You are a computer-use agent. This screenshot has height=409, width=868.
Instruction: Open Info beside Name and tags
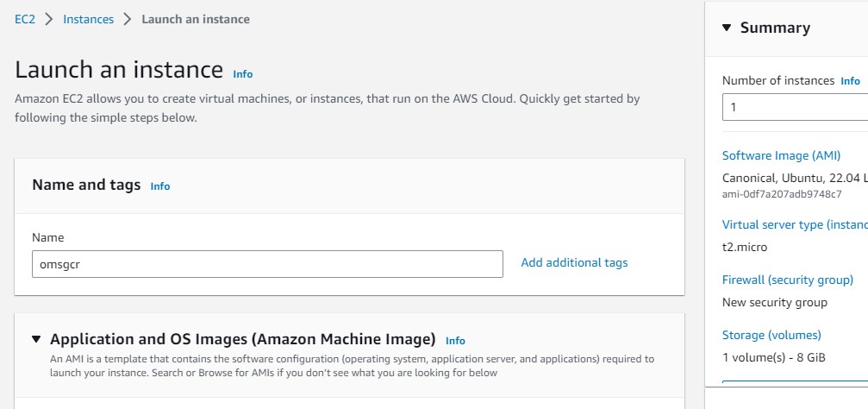tap(160, 186)
